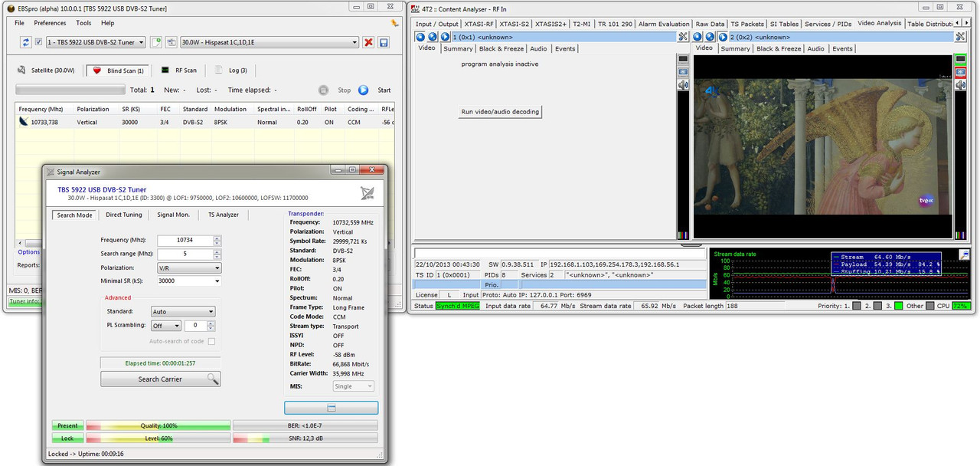Click the satellite dish icon in Signal Analyzer
980x466 pixels.
[x=367, y=192]
